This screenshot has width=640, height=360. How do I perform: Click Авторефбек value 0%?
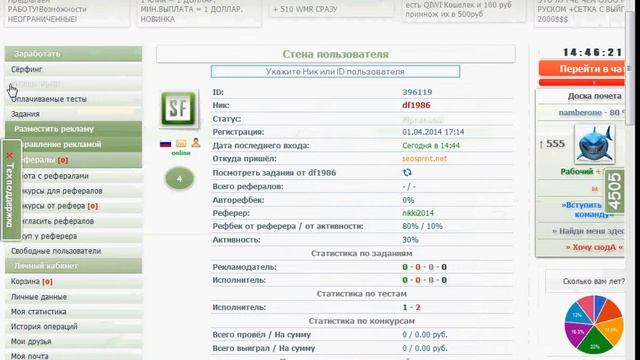408,200
